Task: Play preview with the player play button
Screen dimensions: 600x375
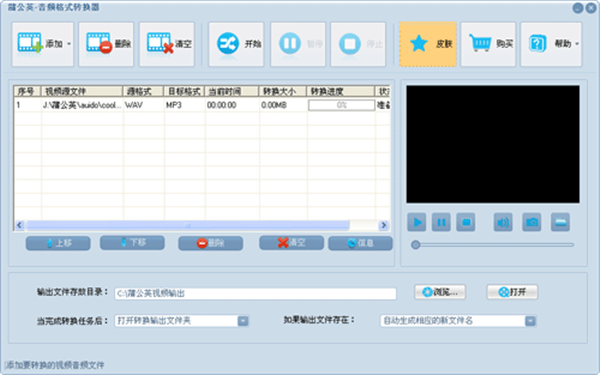Action: click(x=417, y=222)
